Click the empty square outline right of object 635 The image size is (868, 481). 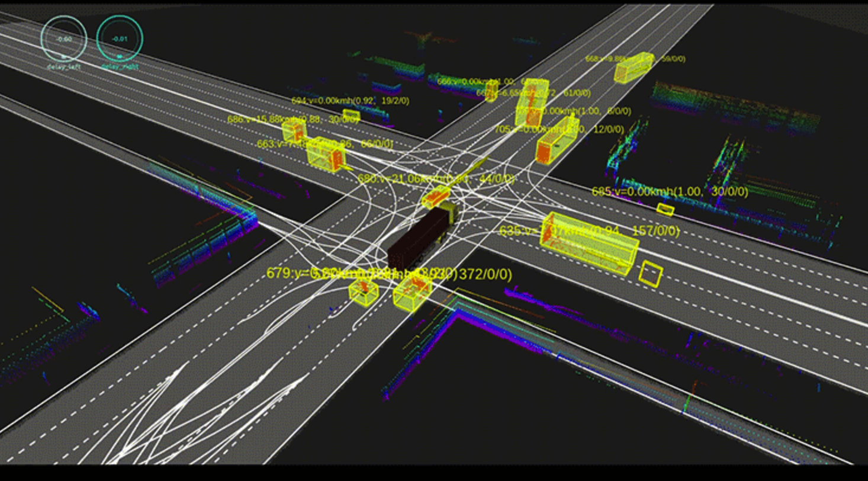pyautogui.click(x=650, y=274)
